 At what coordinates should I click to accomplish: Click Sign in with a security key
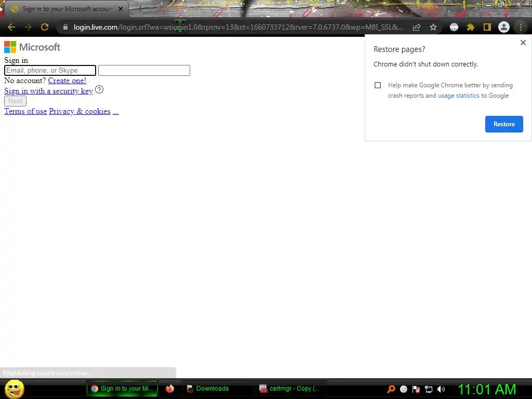point(48,91)
